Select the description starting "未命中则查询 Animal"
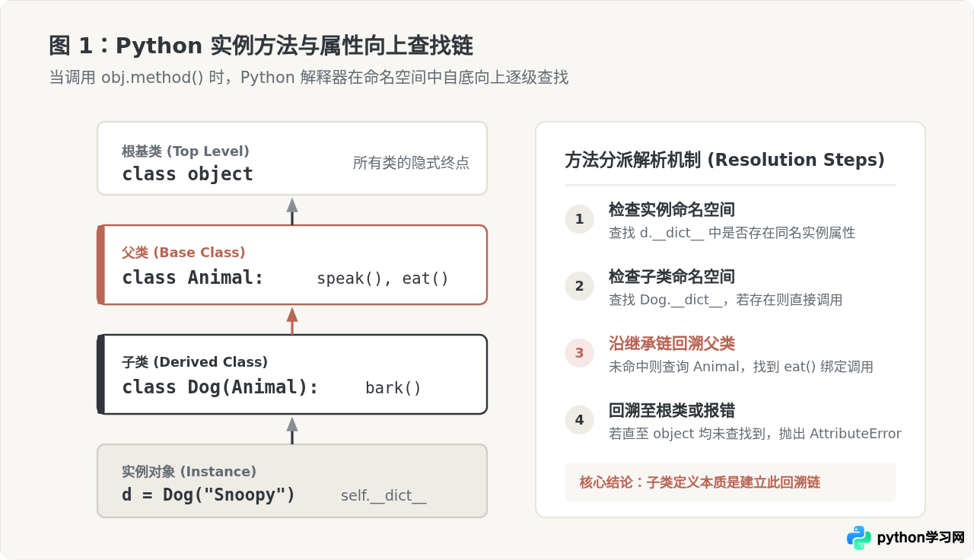This screenshot has width=974, height=560. tap(741, 367)
